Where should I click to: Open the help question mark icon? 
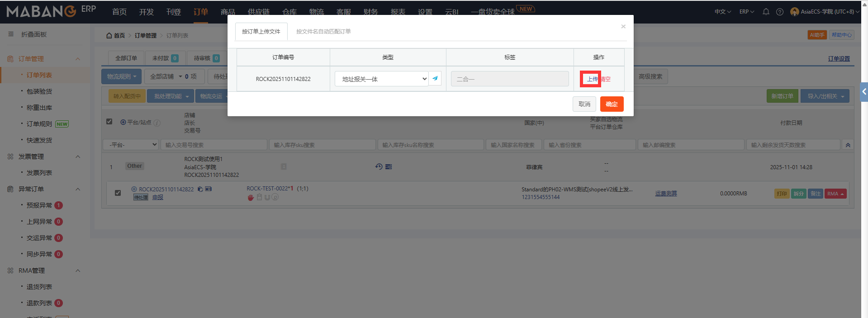(x=780, y=12)
